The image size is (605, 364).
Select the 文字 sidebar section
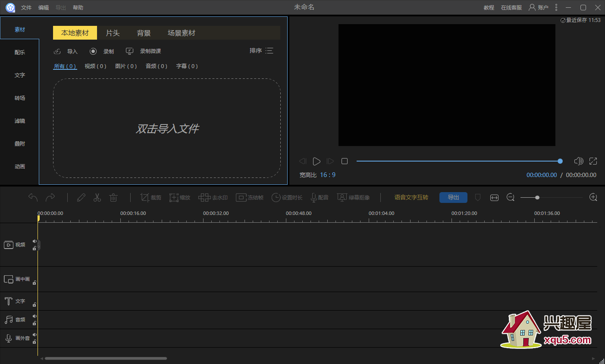20,75
